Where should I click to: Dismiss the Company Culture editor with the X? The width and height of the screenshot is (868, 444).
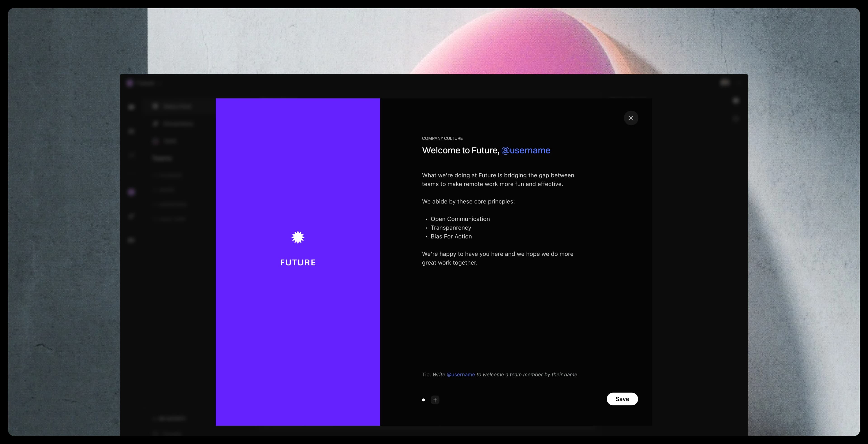point(631,118)
